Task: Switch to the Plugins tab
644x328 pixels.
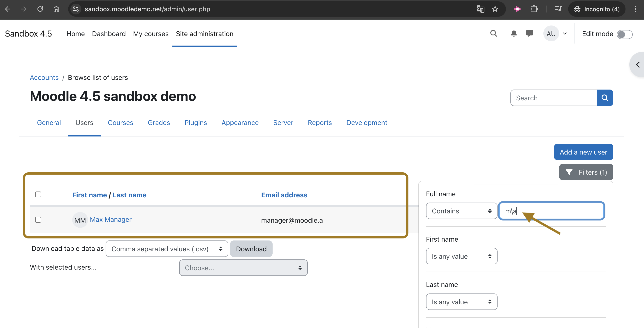Action: [x=195, y=122]
